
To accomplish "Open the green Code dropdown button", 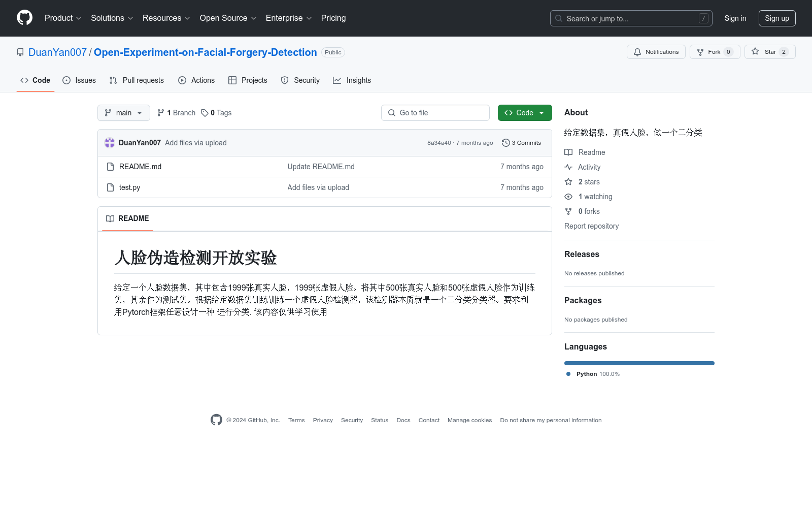I will tap(525, 113).
